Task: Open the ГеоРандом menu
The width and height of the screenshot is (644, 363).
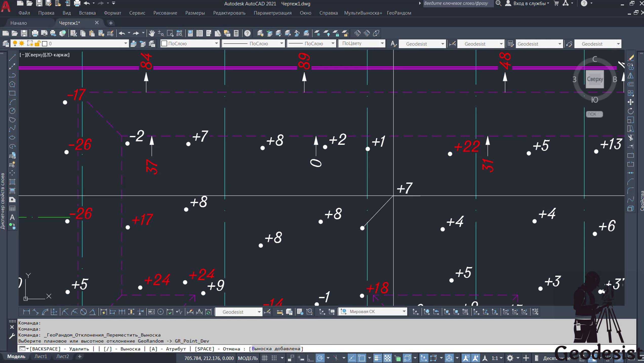Action: 399,13
